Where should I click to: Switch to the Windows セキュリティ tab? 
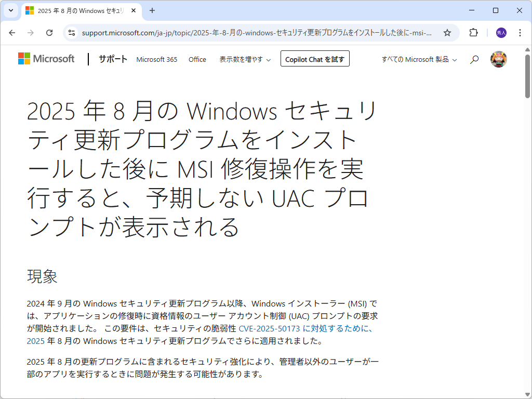pyautogui.click(x=78, y=10)
